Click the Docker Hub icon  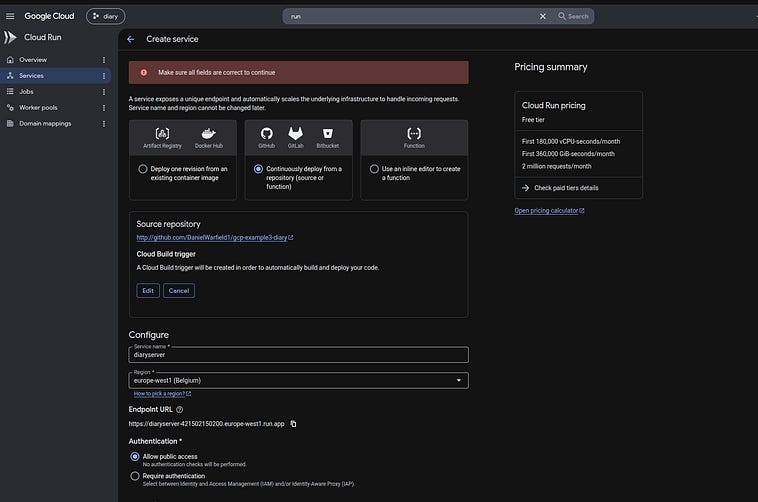[208, 133]
